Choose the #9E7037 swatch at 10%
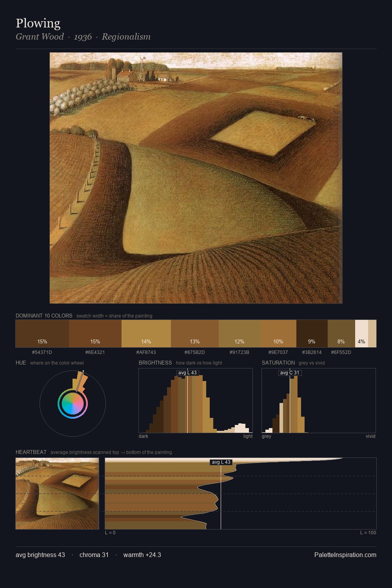 (278, 334)
